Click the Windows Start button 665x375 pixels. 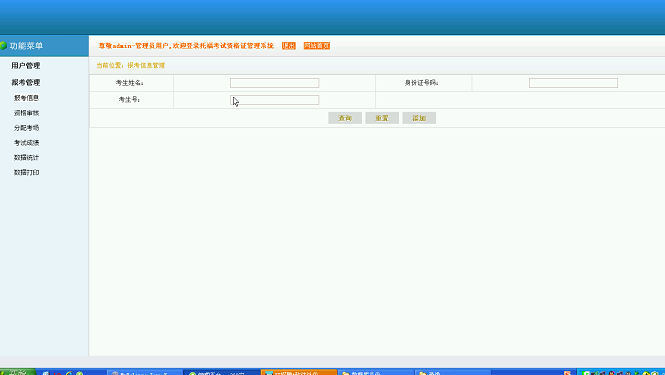pos(18,372)
